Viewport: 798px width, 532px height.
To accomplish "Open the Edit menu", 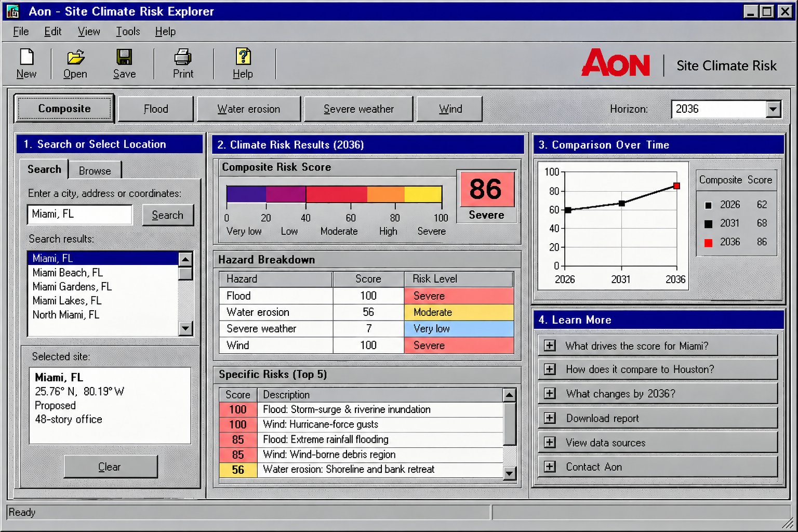I will point(52,32).
